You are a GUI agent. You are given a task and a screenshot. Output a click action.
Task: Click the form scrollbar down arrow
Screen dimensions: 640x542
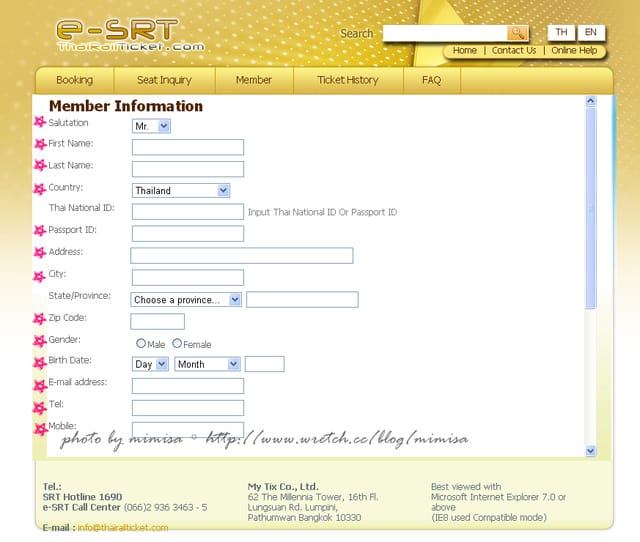(x=591, y=451)
